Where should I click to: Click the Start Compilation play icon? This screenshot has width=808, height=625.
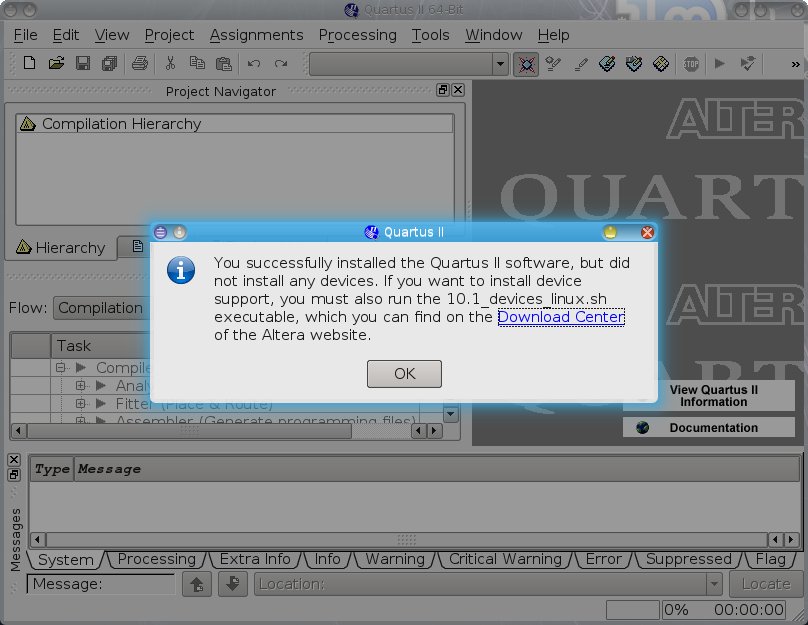pos(719,64)
